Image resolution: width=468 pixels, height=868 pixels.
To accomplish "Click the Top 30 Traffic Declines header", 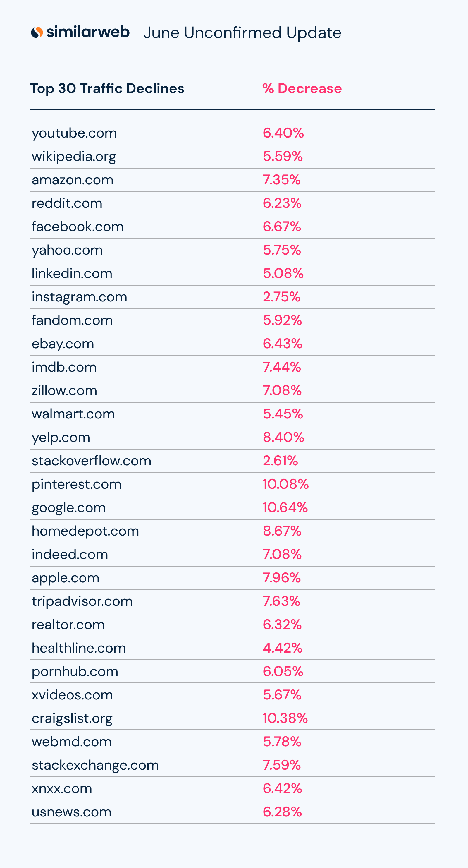I will [107, 88].
